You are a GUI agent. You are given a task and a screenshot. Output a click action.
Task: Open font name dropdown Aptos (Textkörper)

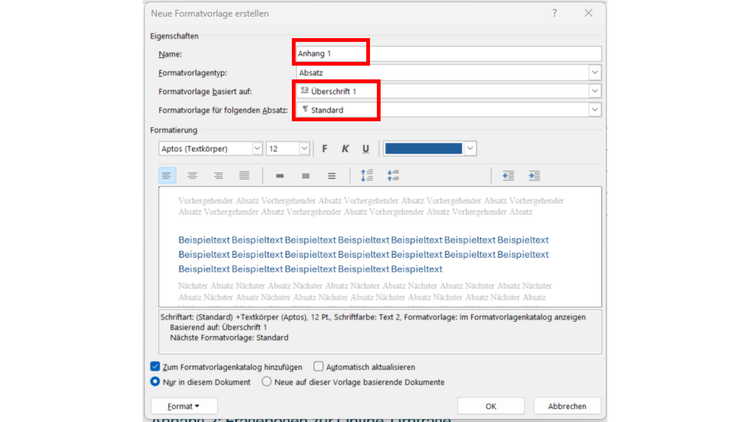210,149
